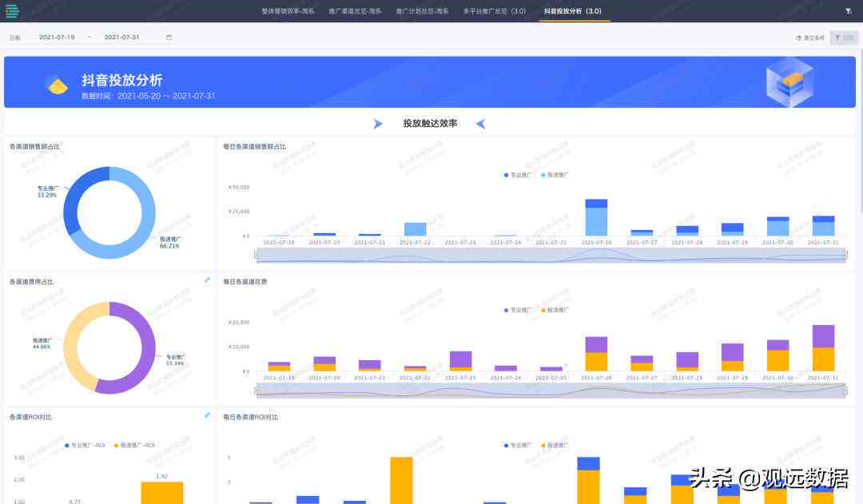Click the 每日各渠道ROI对比 chart title

coord(250,417)
